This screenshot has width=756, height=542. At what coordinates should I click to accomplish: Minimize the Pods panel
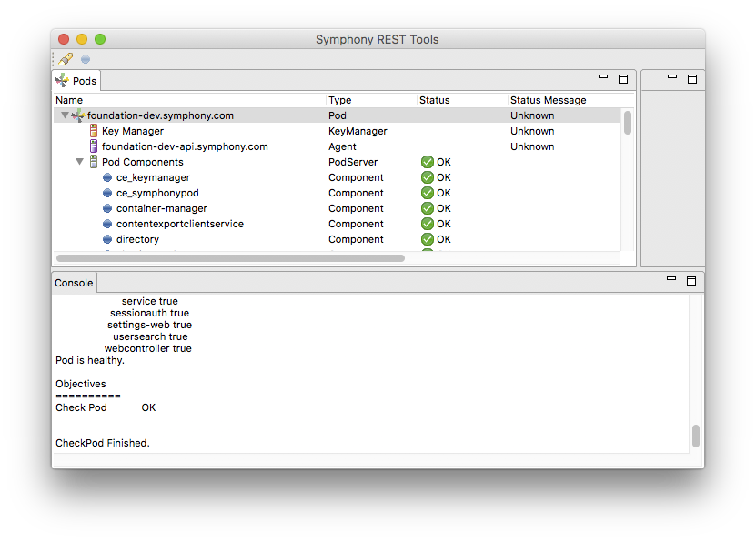click(602, 76)
